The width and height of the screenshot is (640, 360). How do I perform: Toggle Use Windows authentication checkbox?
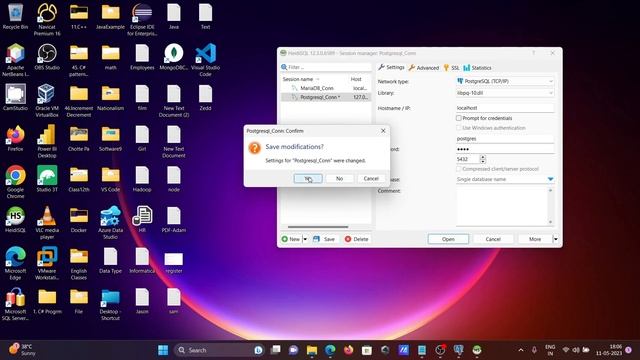pos(459,128)
